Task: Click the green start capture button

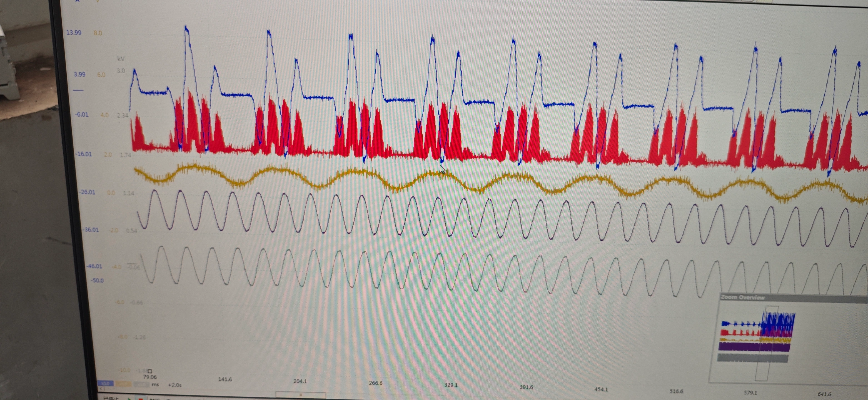Action: (130, 399)
